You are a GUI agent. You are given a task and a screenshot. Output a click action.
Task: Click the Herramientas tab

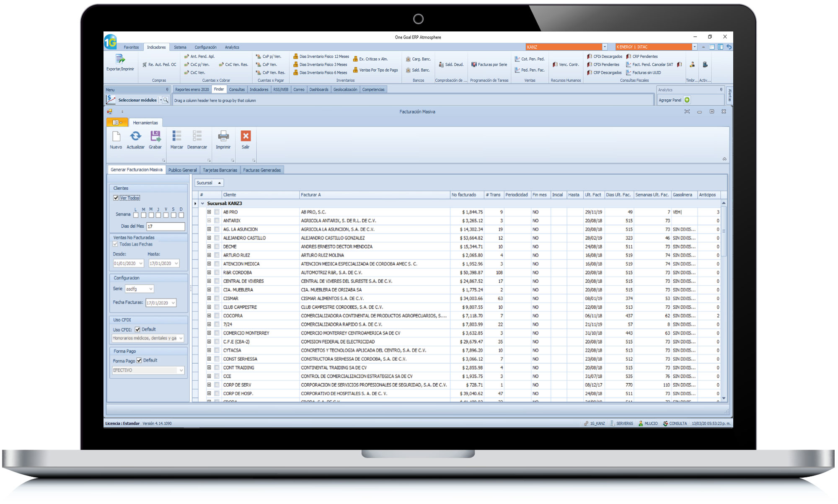click(x=145, y=123)
